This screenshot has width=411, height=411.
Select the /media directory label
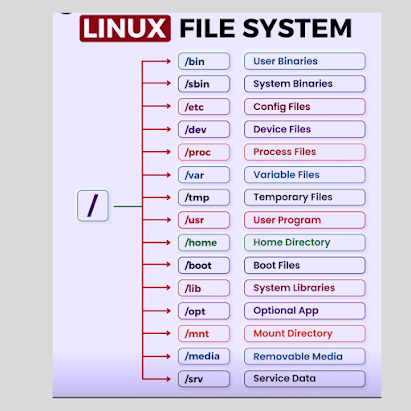[x=204, y=356]
